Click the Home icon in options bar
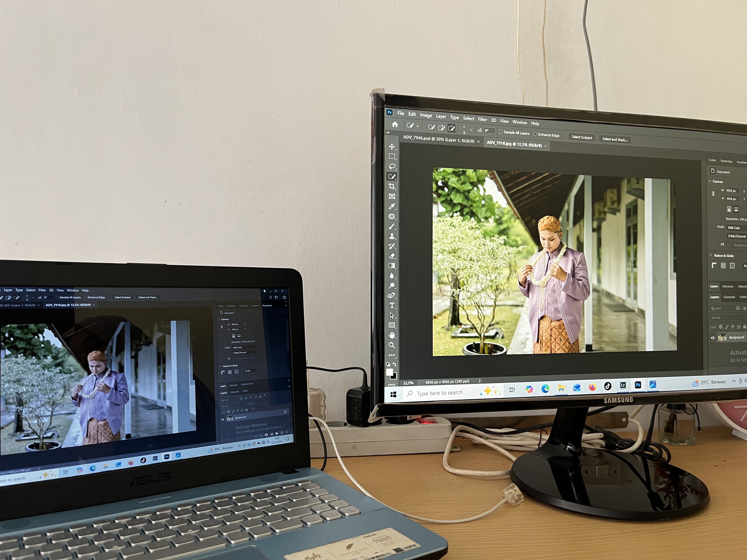This screenshot has width=747, height=560. [395, 125]
